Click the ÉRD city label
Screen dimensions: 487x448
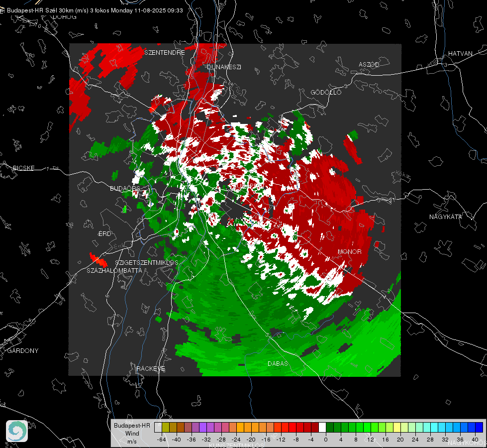104,234
